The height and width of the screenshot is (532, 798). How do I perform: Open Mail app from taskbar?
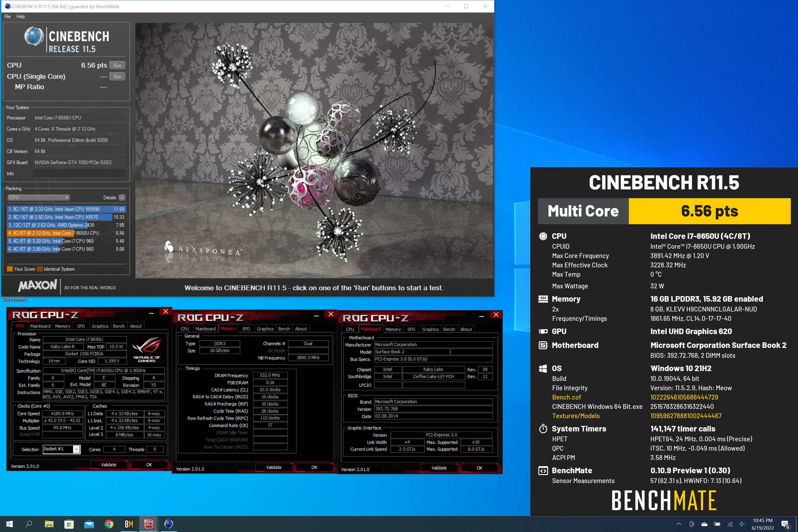(x=89, y=524)
